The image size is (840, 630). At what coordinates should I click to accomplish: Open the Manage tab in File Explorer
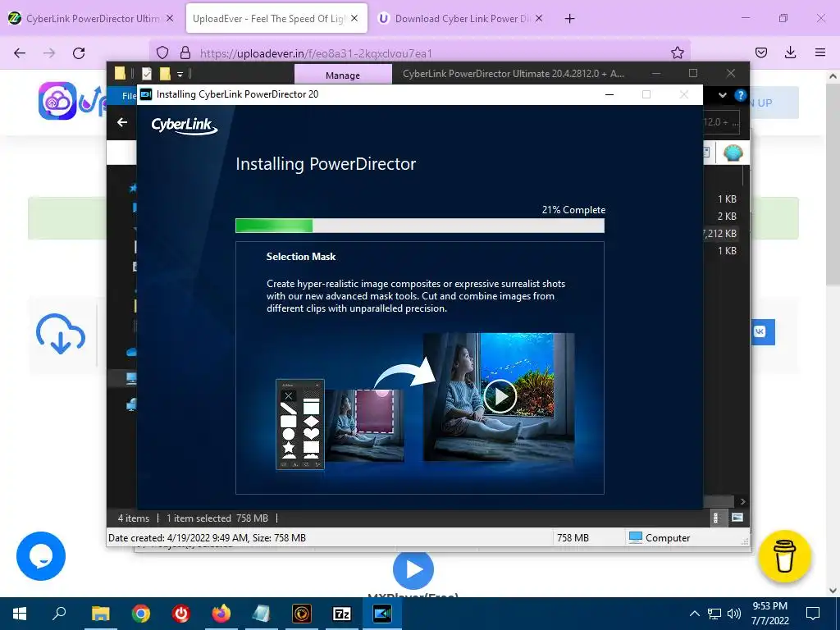tap(343, 75)
